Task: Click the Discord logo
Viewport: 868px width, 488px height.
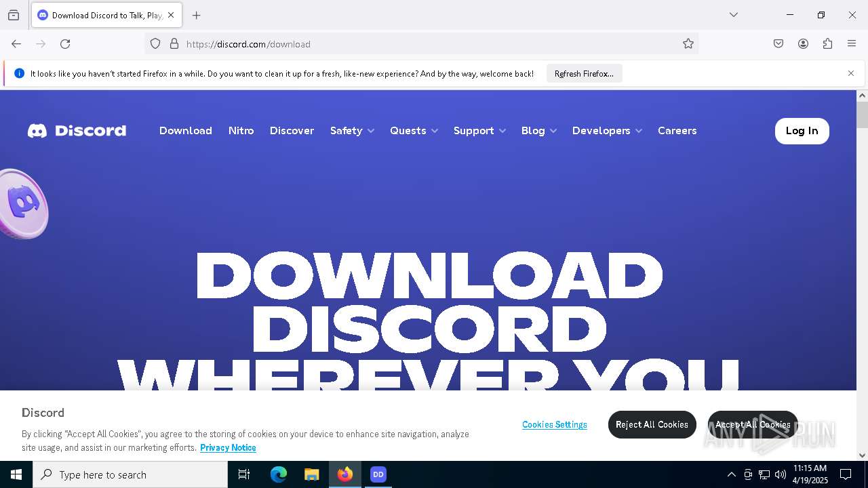Action: tap(77, 130)
